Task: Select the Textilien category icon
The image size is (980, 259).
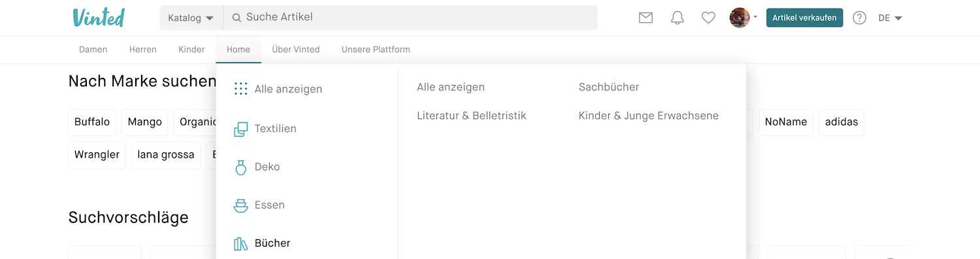Action: click(241, 129)
